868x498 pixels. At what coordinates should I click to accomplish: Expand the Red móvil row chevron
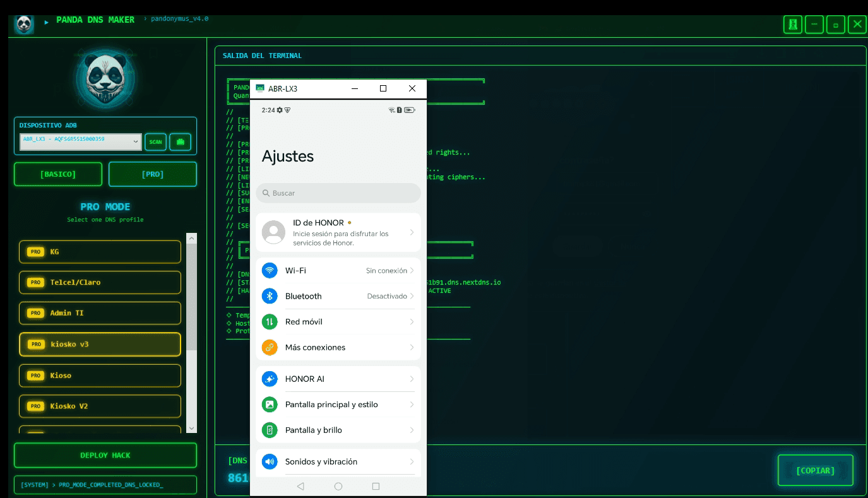412,322
